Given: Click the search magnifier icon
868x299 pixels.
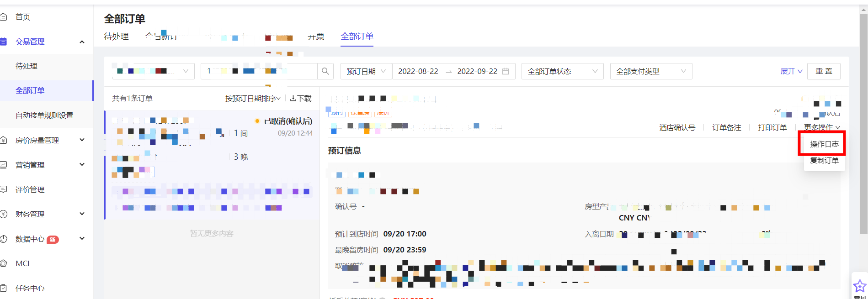Looking at the screenshot, I should [325, 71].
